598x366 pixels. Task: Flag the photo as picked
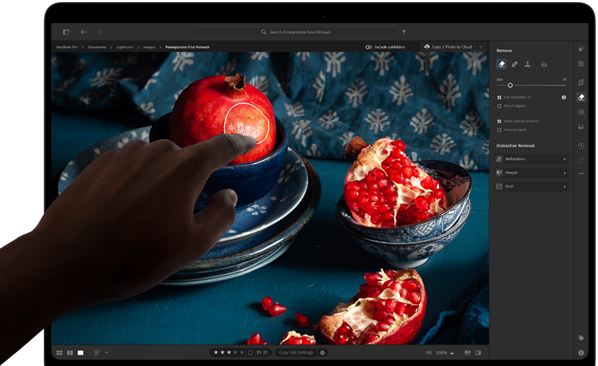tap(259, 353)
